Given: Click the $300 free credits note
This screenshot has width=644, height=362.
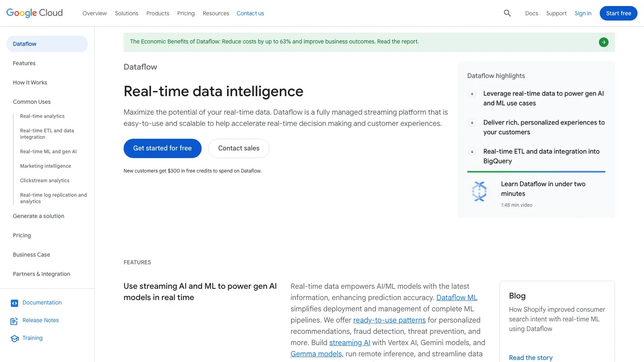Looking at the screenshot, I should [192, 171].
